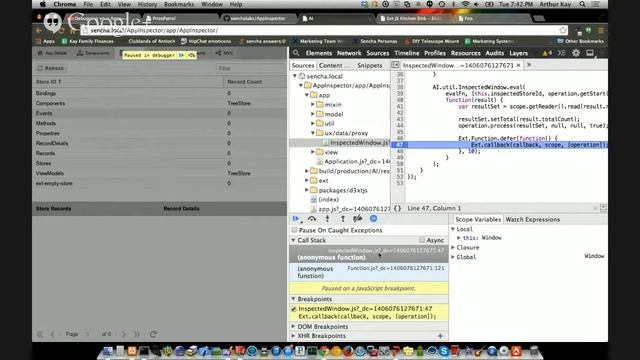
Task: Open DevTools settings gear
Action: pos(576,53)
